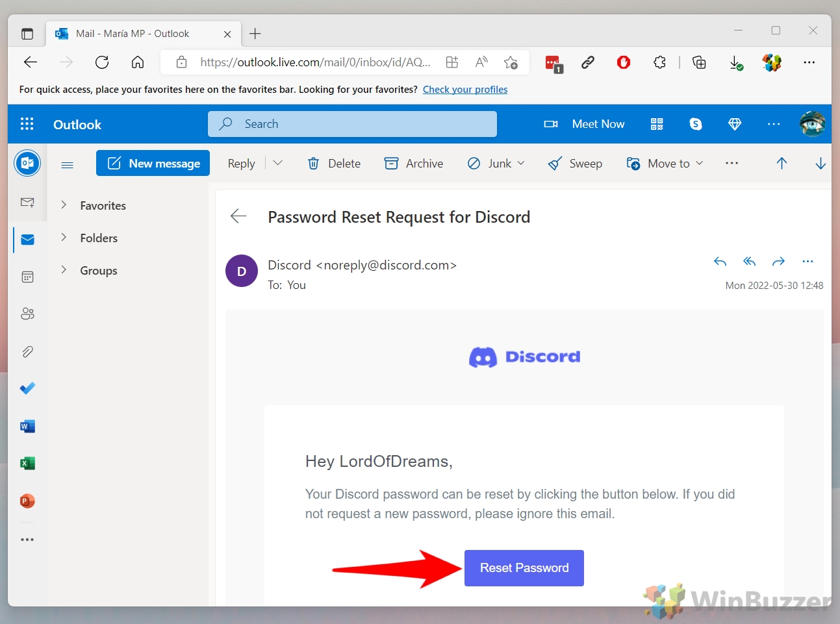The width and height of the screenshot is (840, 624).
Task: Launch Word from the left rail
Action: click(x=27, y=427)
